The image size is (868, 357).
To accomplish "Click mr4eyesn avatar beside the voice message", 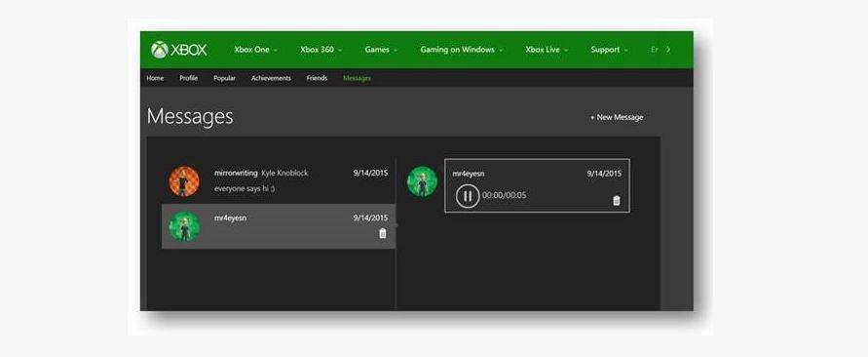I will click(x=423, y=181).
